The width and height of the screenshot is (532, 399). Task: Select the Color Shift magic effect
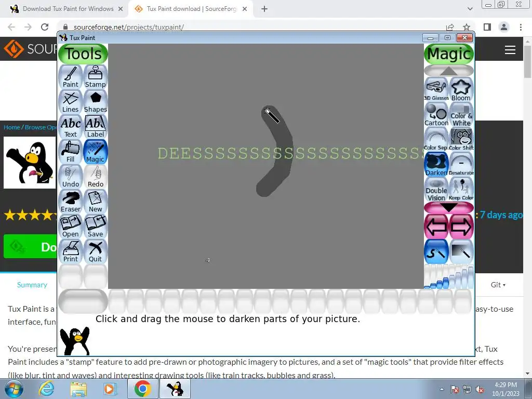(x=461, y=139)
